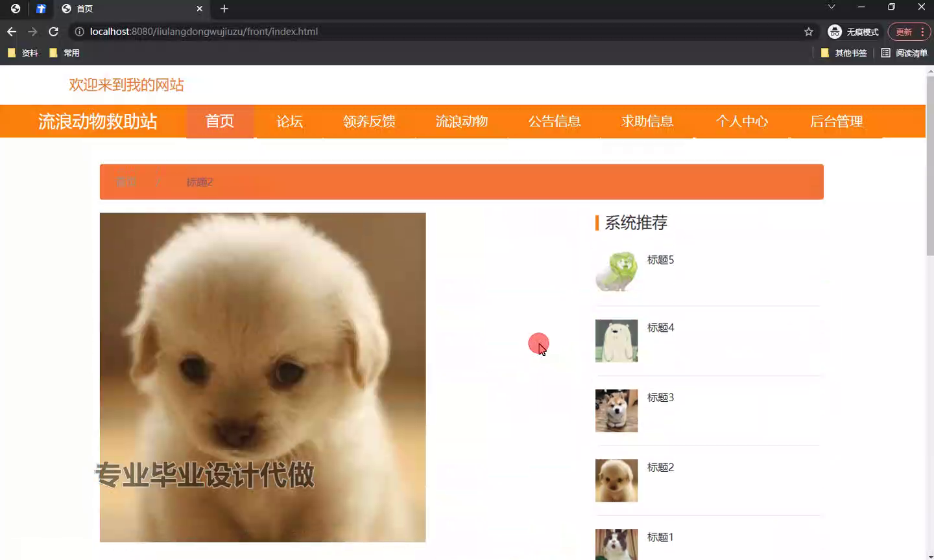Open the incognito mode (无痕模式) indicator
The image size is (934, 560).
pyautogui.click(x=853, y=32)
